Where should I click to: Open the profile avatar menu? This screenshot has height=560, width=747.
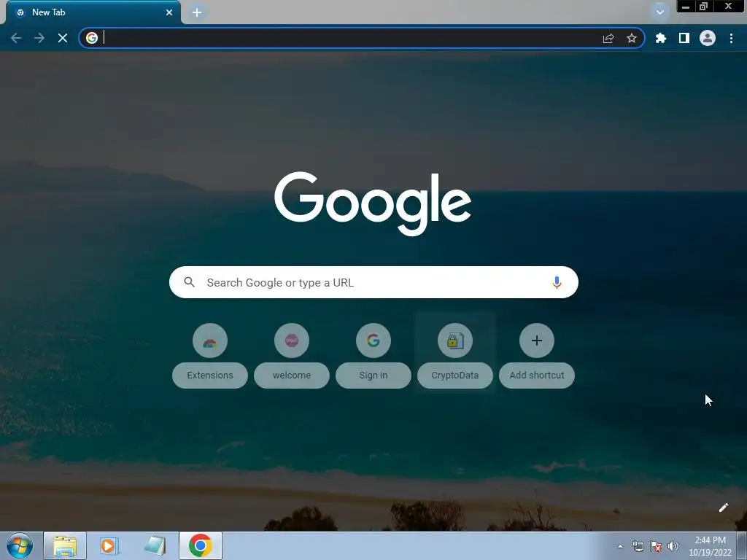[x=708, y=38]
